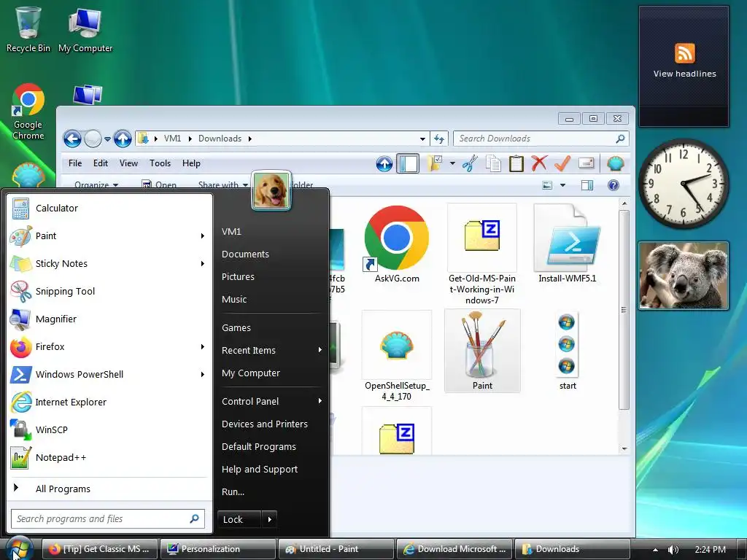
Task: Open the Help menu in Explorer
Action: pos(191,163)
